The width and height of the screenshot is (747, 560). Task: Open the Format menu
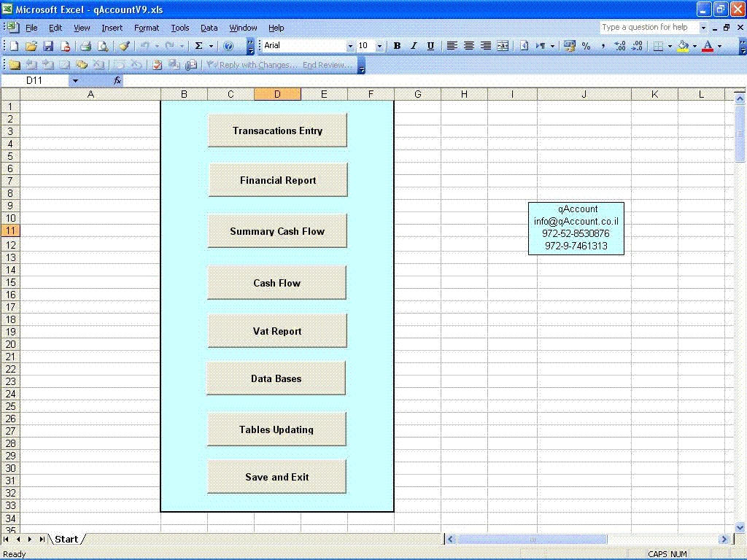146,28
